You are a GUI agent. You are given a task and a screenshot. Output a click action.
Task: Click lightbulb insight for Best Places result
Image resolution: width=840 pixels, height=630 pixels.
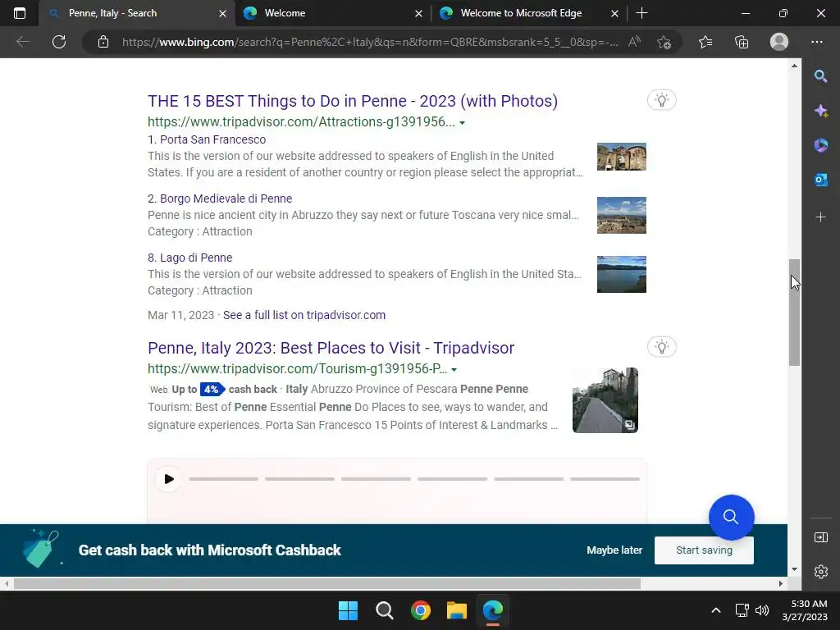[x=662, y=347]
